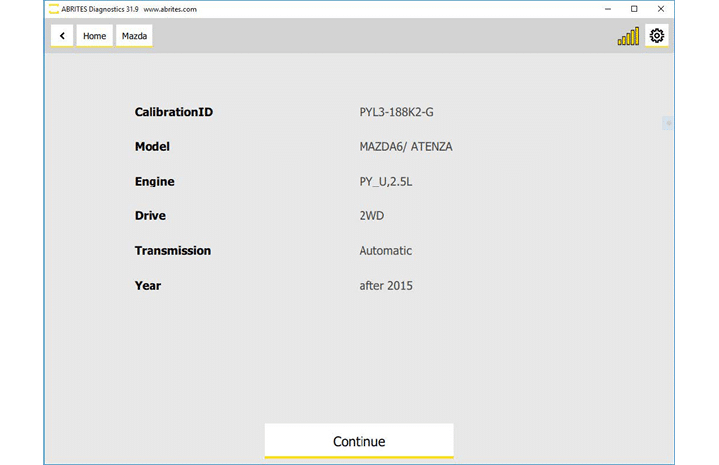Click the ABRITES logo in title bar
The width and height of the screenshot is (719, 465).
53,8
